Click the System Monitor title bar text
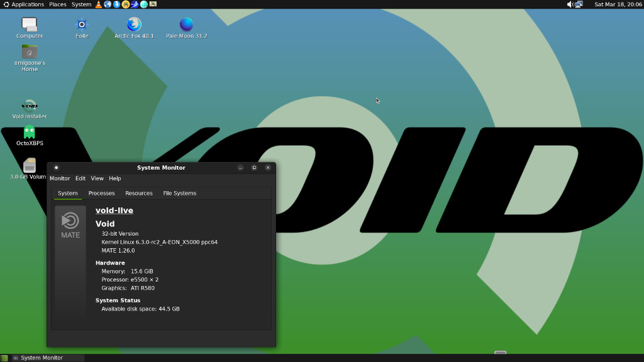 [x=161, y=167]
